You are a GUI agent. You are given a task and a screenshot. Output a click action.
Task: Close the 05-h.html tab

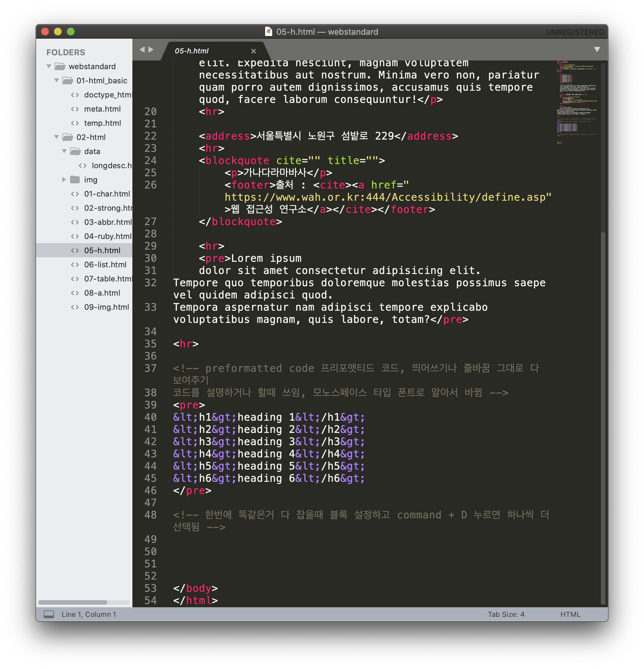coord(254,51)
